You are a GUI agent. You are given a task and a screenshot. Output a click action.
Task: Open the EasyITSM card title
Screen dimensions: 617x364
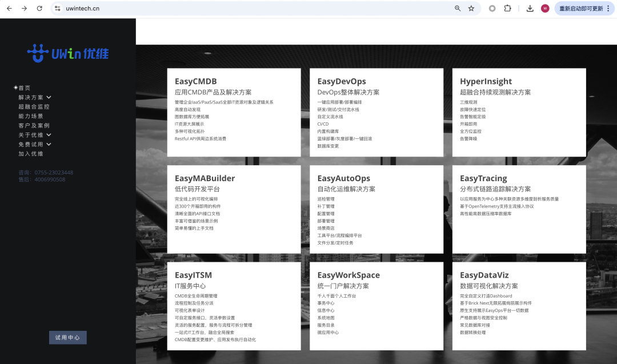coord(193,275)
